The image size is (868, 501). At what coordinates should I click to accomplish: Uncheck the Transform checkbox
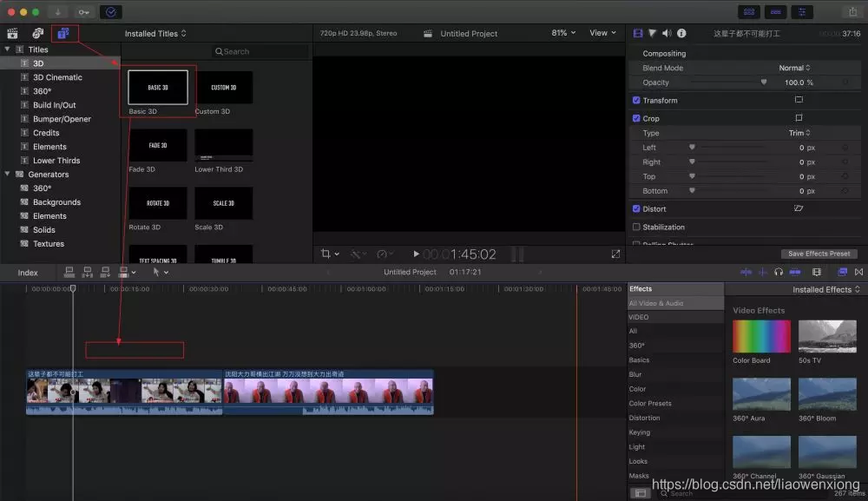coord(636,100)
